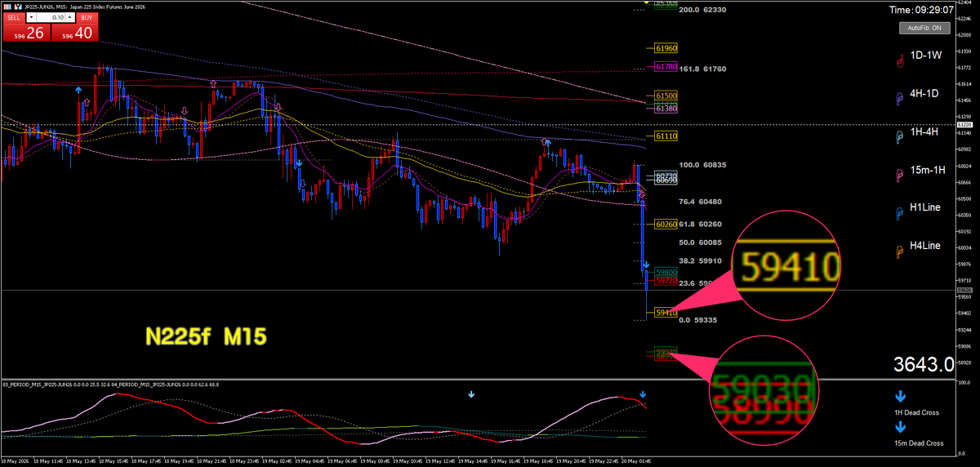
Task: Click the Time: 09:29:07 clock text
Action: [x=923, y=10]
